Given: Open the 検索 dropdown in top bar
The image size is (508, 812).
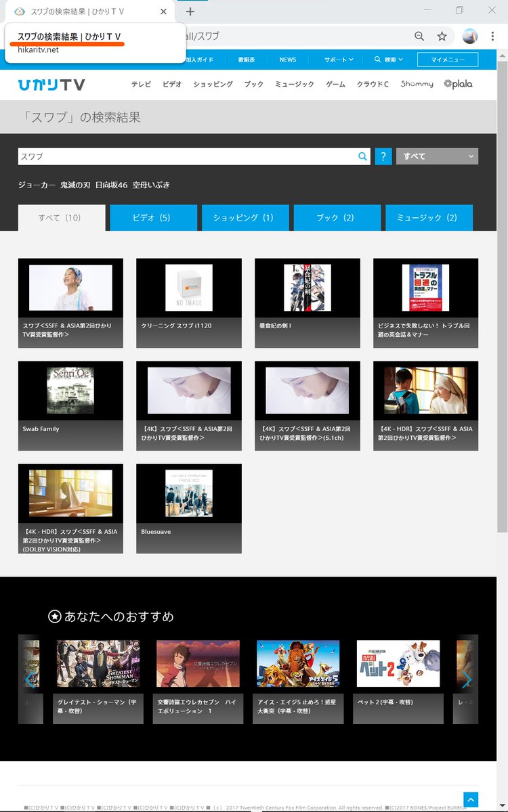Looking at the screenshot, I should (x=389, y=60).
